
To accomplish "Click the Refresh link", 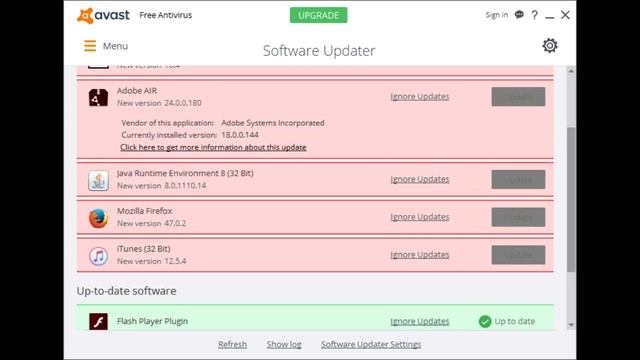I will point(232,344).
